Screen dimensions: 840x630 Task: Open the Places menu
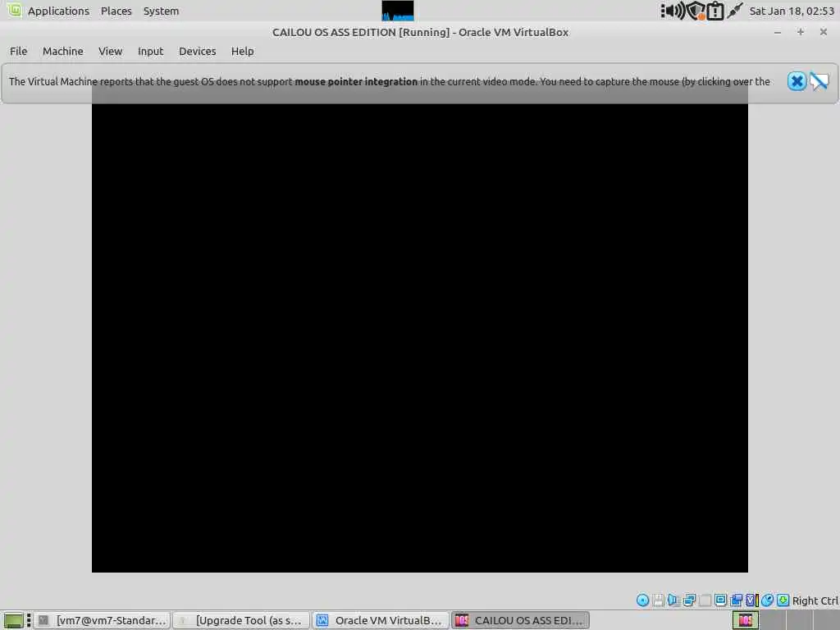116,11
